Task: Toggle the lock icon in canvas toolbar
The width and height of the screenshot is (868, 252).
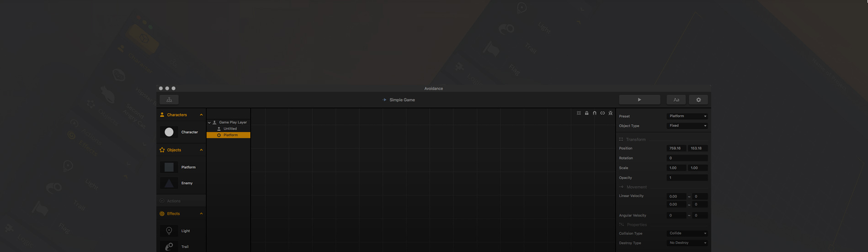Action: tap(586, 113)
